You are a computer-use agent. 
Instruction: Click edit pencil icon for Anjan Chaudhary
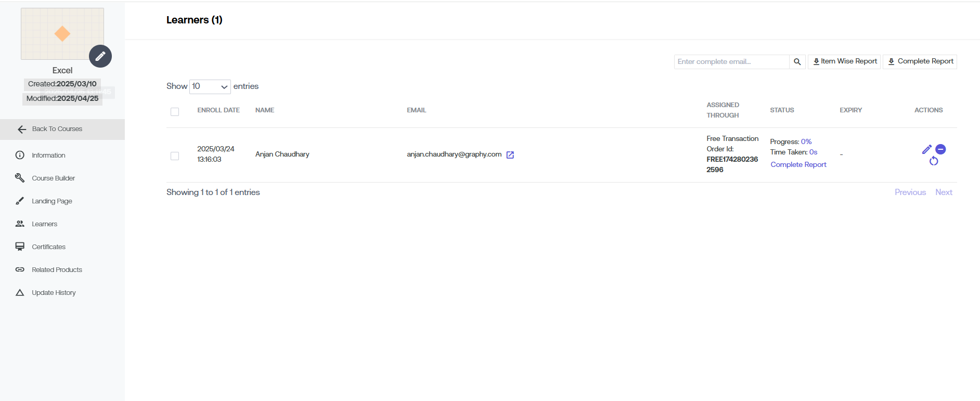[x=926, y=149]
